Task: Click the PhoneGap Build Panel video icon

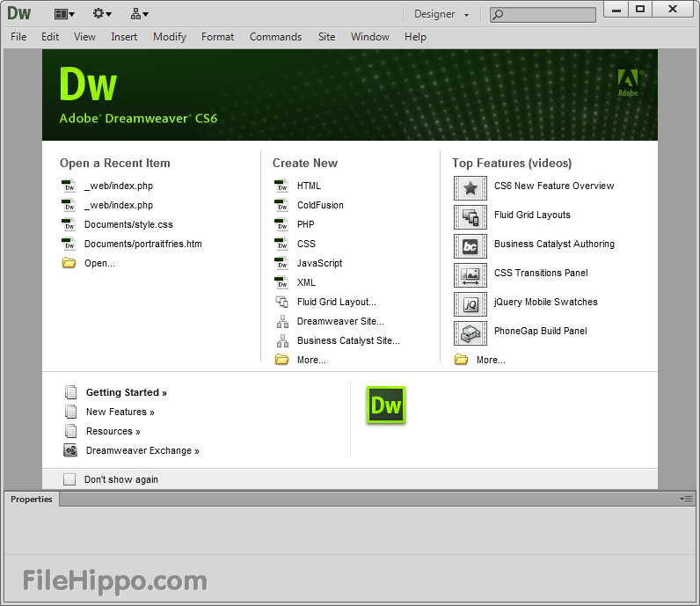Action: pyautogui.click(x=470, y=333)
